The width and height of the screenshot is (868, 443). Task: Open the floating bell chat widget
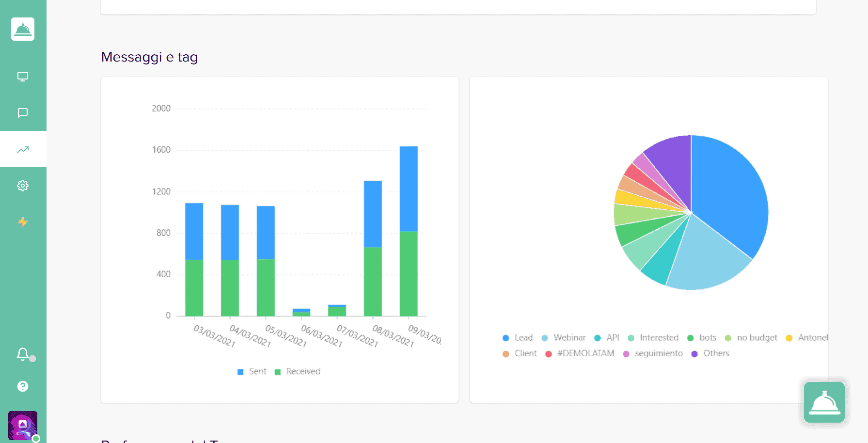tap(824, 402)
